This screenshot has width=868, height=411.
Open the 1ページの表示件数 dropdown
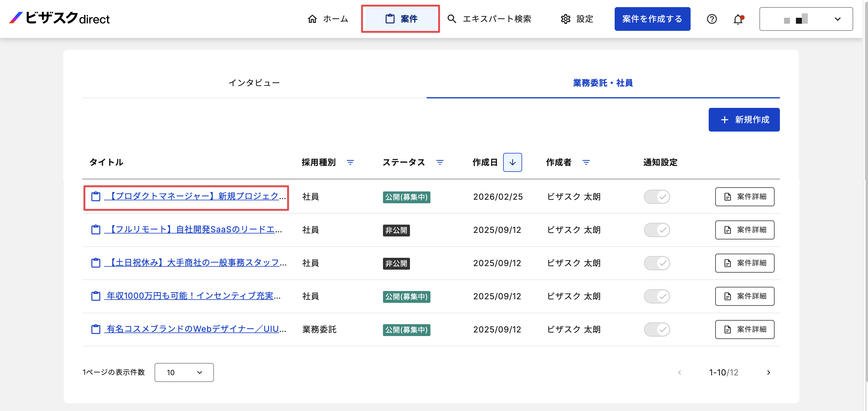(x=184, y=373)
